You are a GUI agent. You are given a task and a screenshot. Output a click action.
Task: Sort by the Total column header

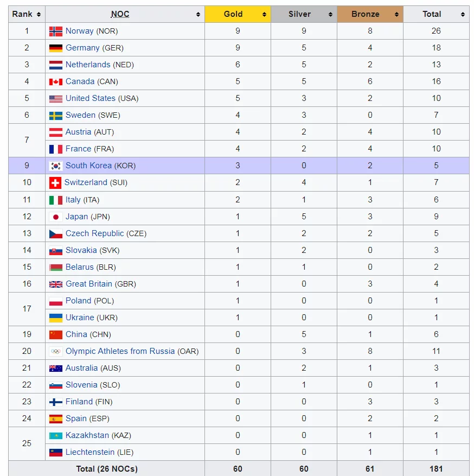click(x=432, y=14)
